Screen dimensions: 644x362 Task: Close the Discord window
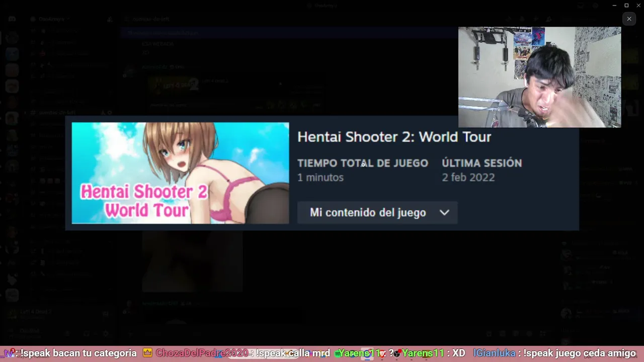point(638,5)
